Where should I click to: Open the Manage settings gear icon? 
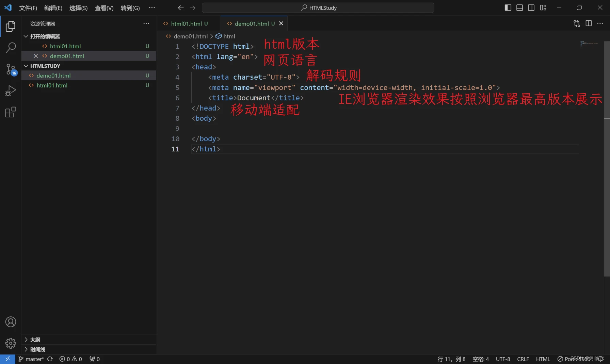click(x=11, y=343)
